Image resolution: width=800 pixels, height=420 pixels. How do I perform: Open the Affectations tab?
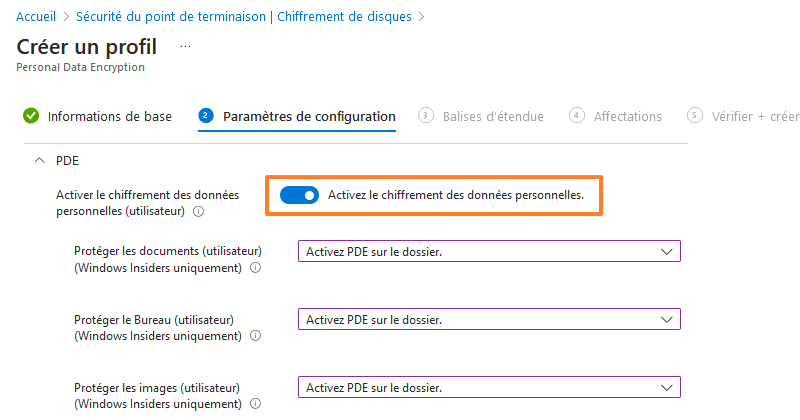click(x=628, y=117)
